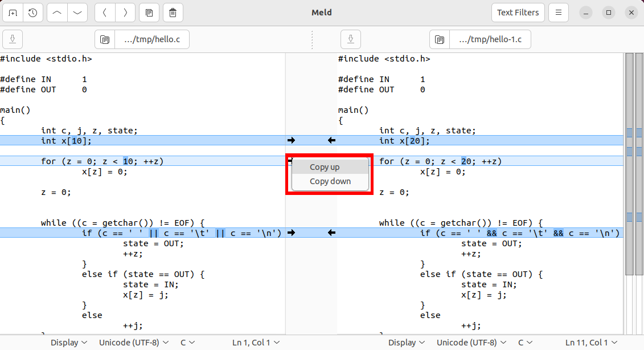Select Copy up from the context menu
The width and height of the screenshot is (644, 350).
pos(325,167)
